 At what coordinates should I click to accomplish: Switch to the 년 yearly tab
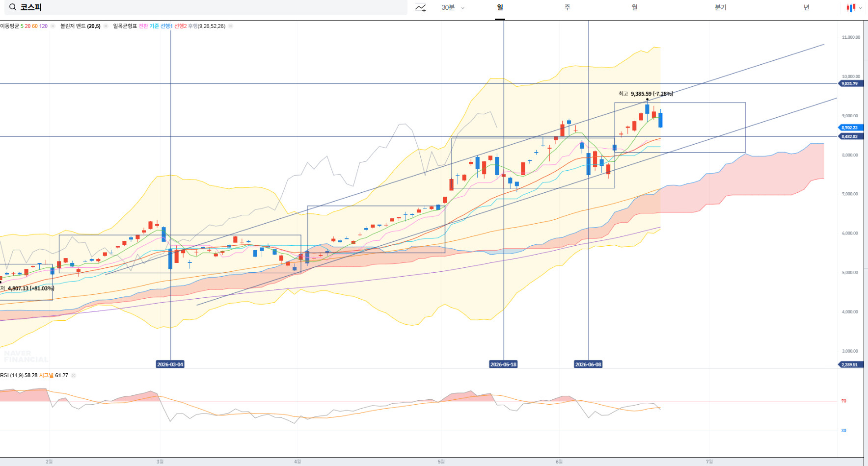(806, 7)
